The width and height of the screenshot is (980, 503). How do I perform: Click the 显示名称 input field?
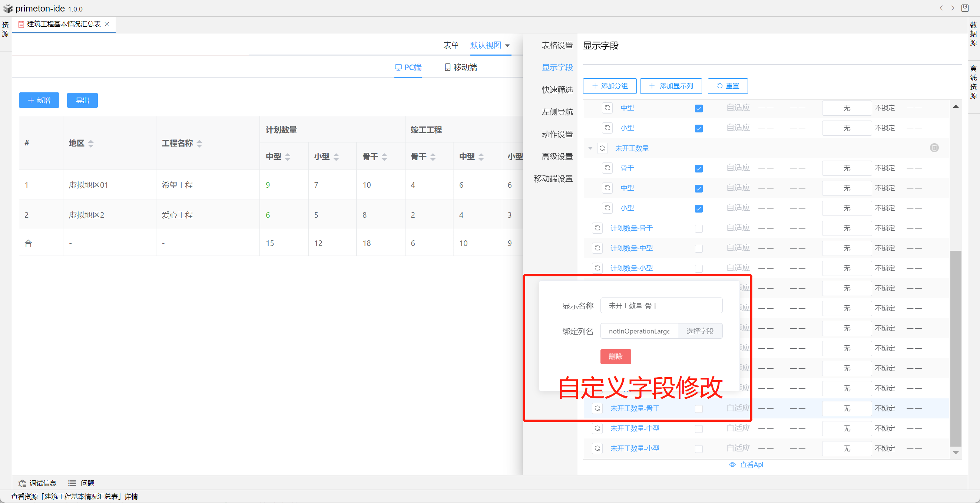661,305
